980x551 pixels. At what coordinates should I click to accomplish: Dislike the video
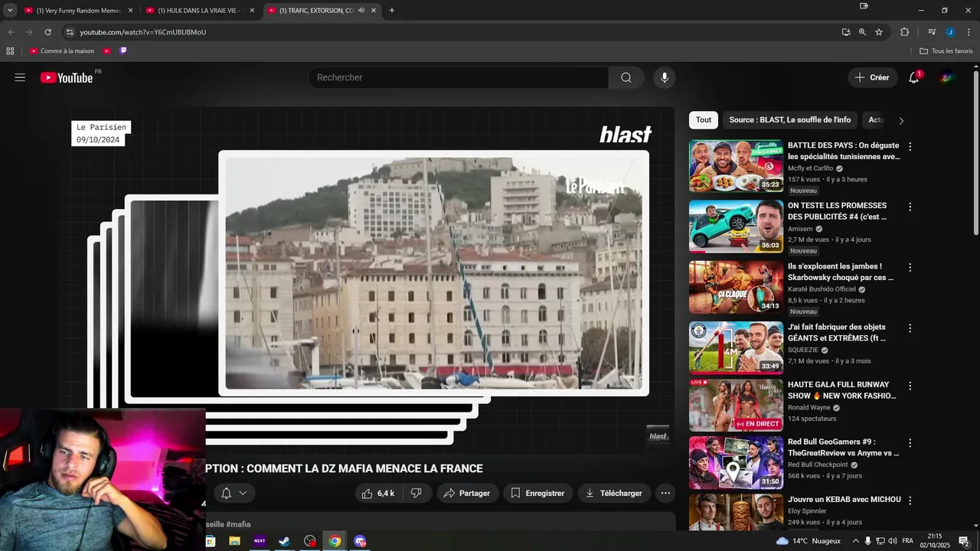coord(416,494)
